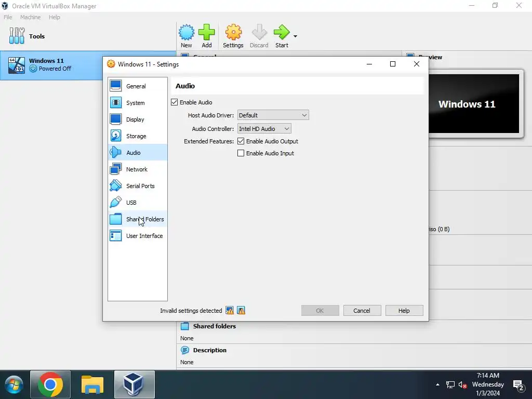Open the Network settings category icon
Image resolution: width=532 pixels, height=399 pixels.
tap(116, 169)
